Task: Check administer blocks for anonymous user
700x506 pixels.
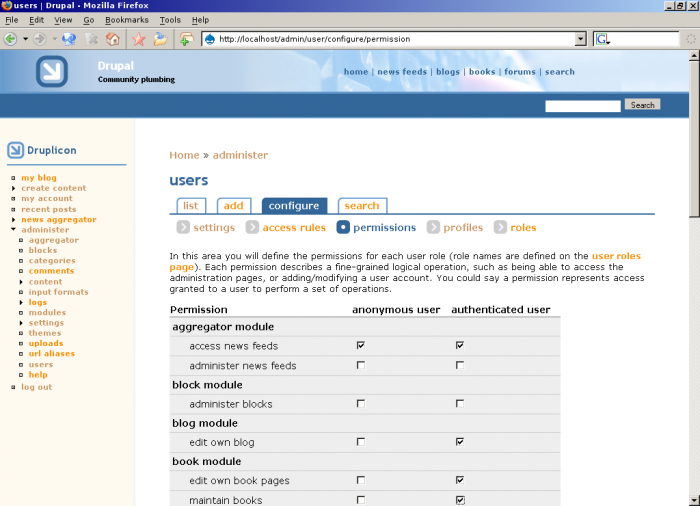Action: (x=361, y=404)
